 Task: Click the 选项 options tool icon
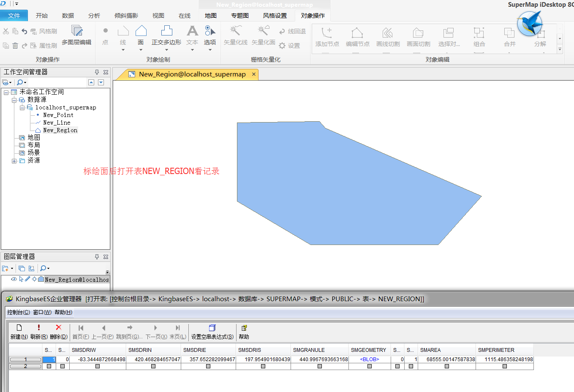(x=210, y=35)
